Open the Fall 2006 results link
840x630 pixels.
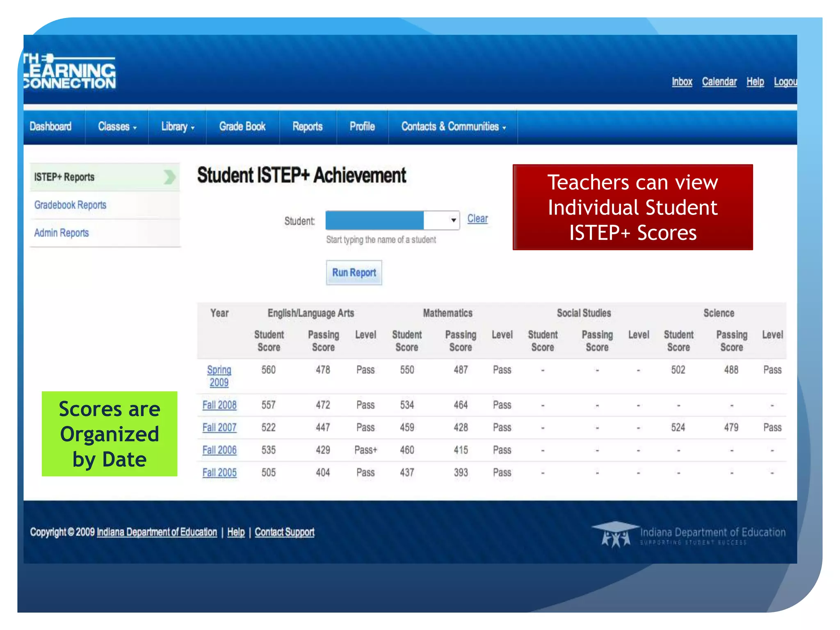(219, 450)
